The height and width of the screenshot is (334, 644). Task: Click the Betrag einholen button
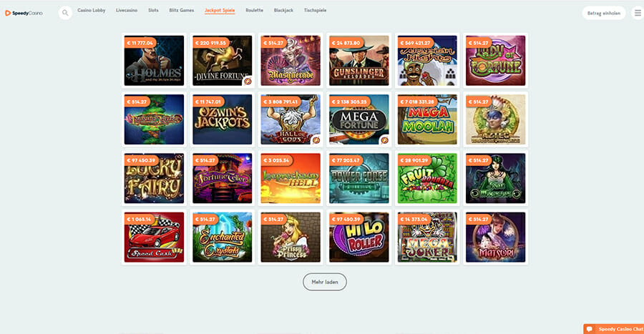pos(604,13)
